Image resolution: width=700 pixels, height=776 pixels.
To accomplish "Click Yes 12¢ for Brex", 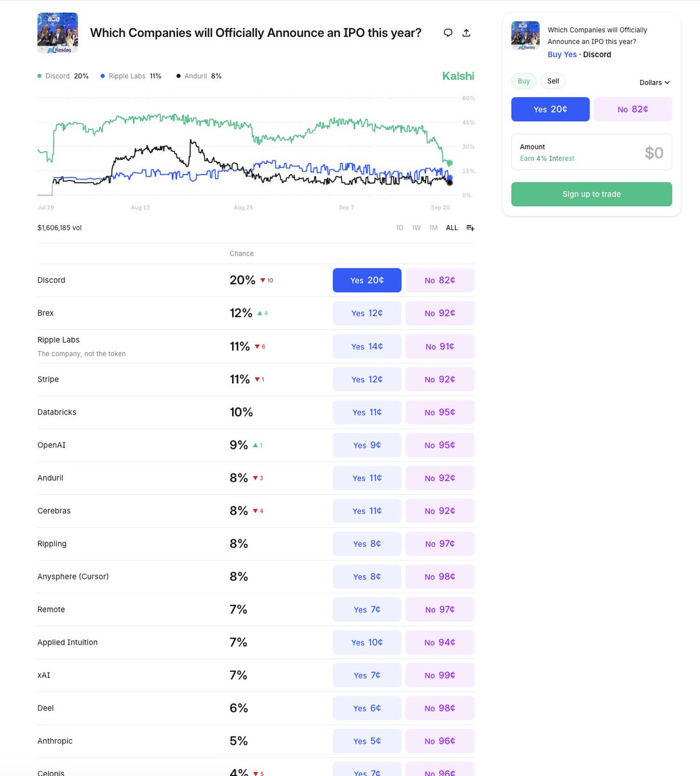I will point(367,313).
